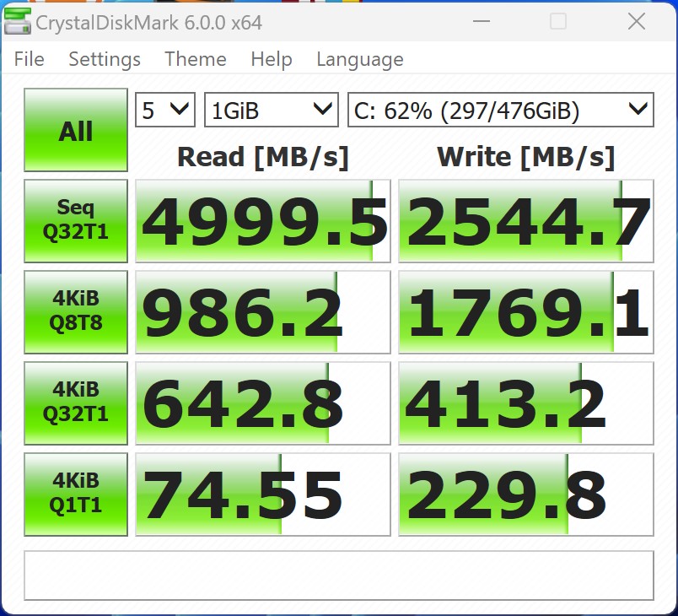Click the Read [MB/s] column header
This screenshot has height=616, width=678.
coord(263,157)
